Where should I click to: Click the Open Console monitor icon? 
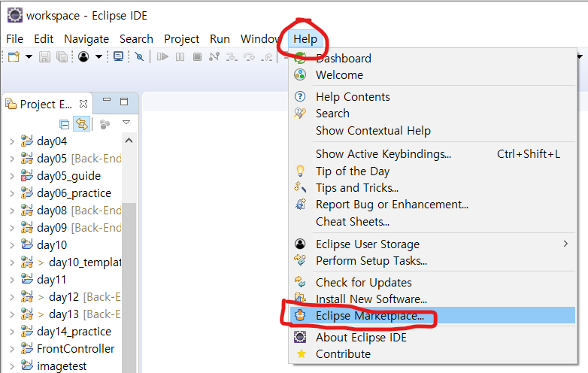click(119, 57)
